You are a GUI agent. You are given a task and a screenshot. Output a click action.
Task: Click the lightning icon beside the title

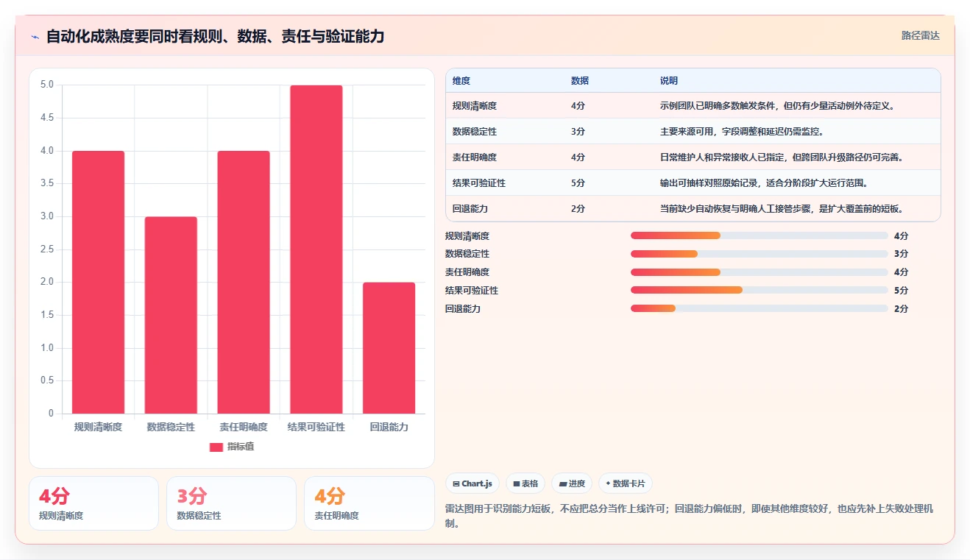(35, 37)
